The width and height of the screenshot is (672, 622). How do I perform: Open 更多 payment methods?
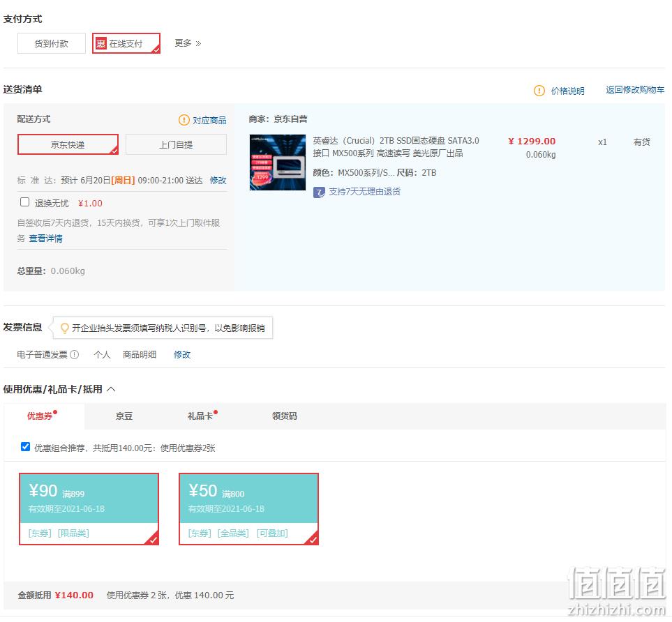[188, 43]
